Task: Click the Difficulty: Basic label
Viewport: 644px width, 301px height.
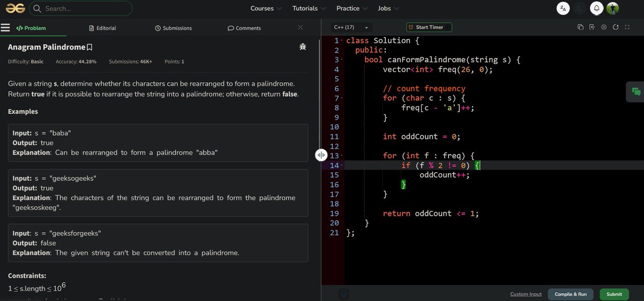Action: click(26, 62)
